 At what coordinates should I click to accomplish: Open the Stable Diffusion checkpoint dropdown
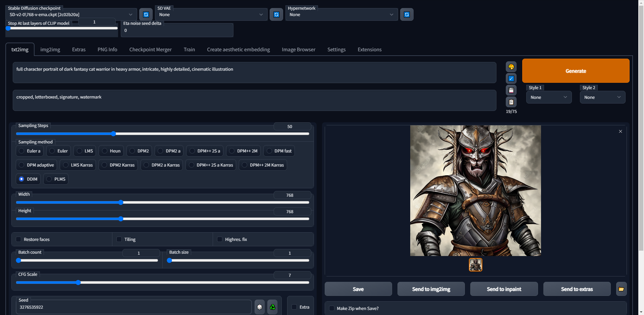tap(71, 15)
